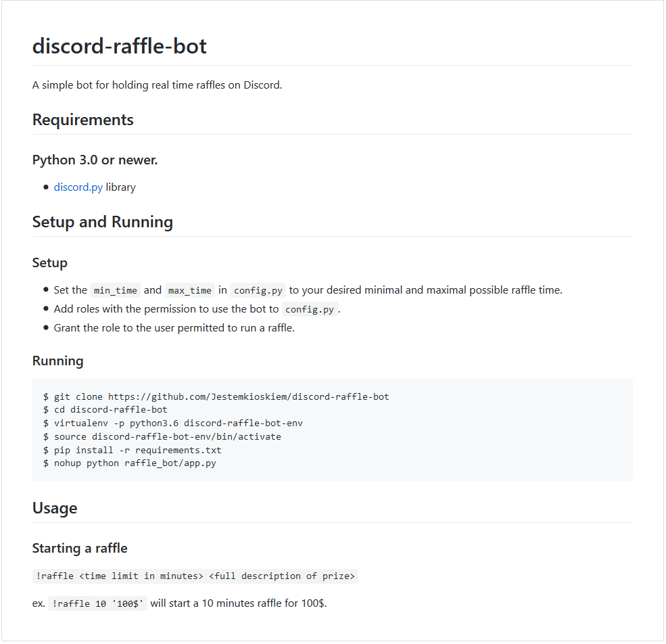Viewport: 666px width, 644px height.
Task: Click the Python 3.0 or newer heading
Action: click(95, 160)
